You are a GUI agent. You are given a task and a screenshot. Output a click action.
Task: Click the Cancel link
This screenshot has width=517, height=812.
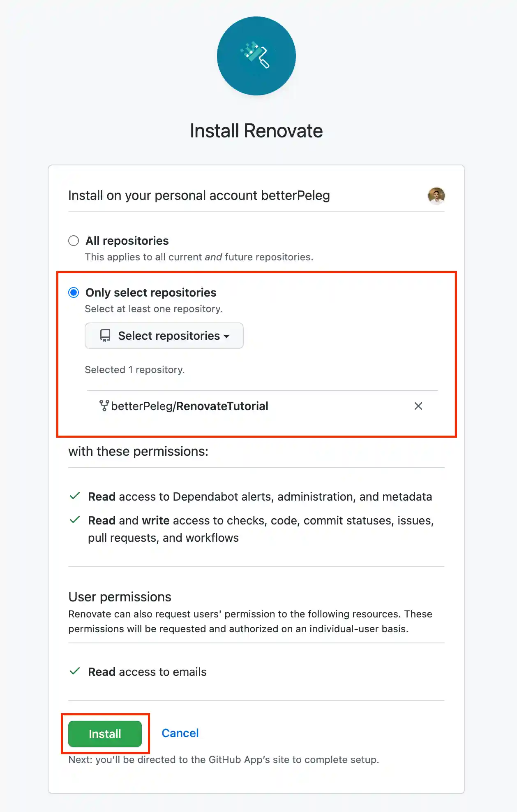(x=180, y=733)
